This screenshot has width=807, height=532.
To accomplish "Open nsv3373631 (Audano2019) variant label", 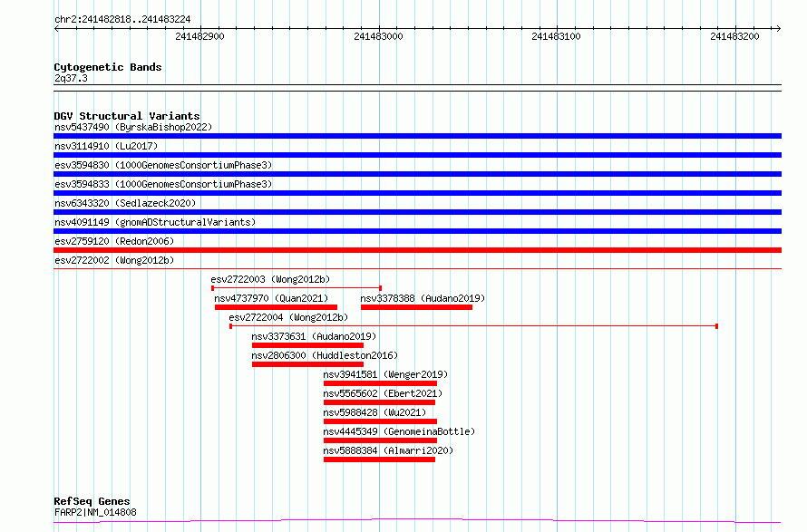I will pos(314,336).
